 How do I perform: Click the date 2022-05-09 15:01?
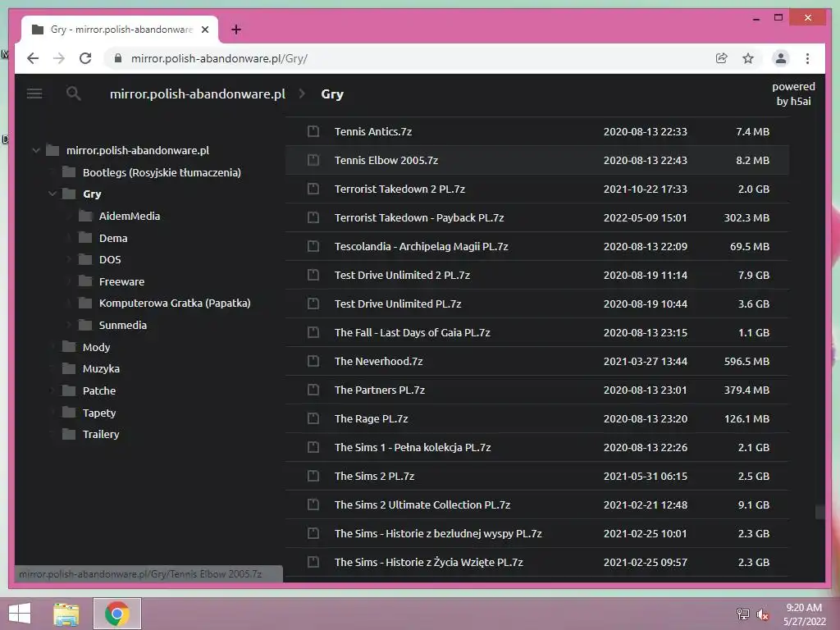tap(645, 217)
